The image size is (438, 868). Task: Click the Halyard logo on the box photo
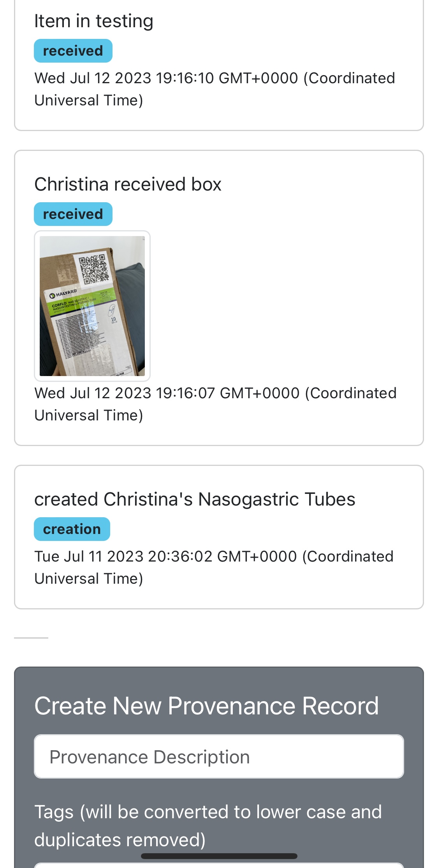pos(63,294)
